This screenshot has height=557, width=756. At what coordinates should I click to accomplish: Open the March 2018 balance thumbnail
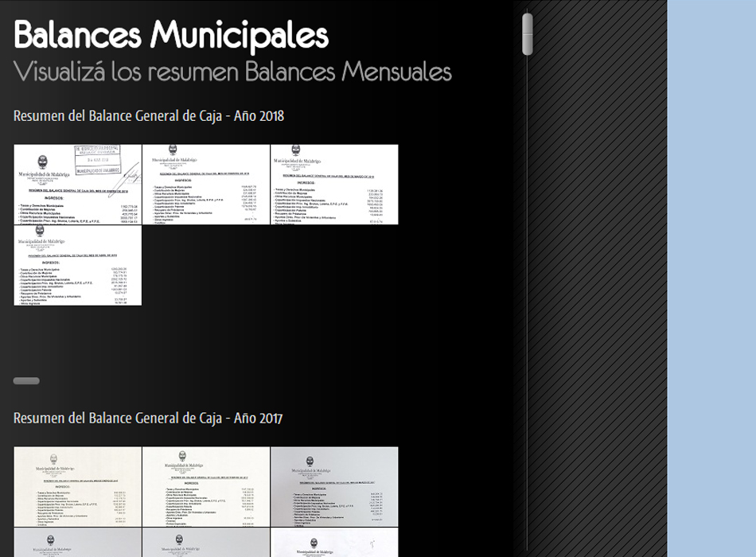point(334,185)
